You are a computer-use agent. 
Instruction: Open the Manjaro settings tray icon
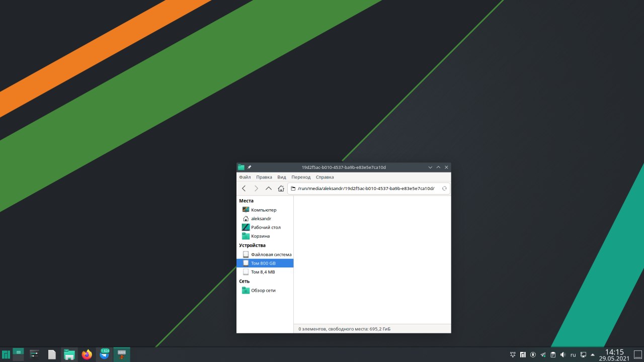coord(523,354)
